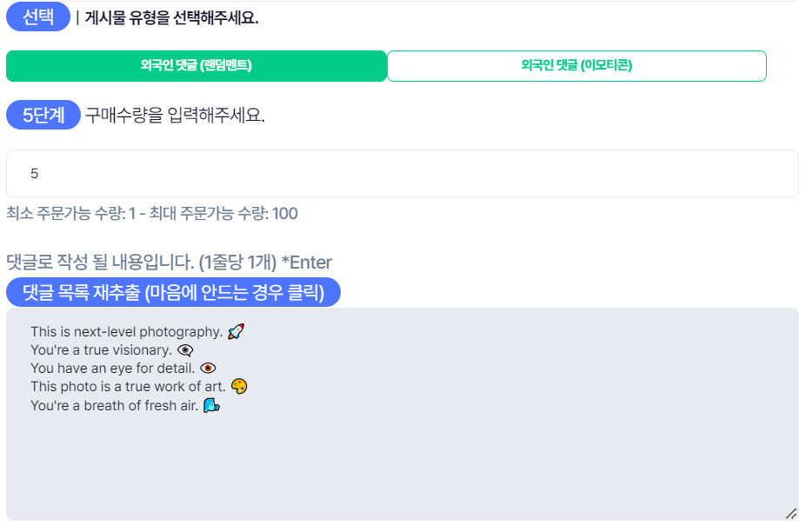This screenshot has width=812, height=532.
Task: Click the 최소 주문가능 수량 hint text
Action: (152, 214)
